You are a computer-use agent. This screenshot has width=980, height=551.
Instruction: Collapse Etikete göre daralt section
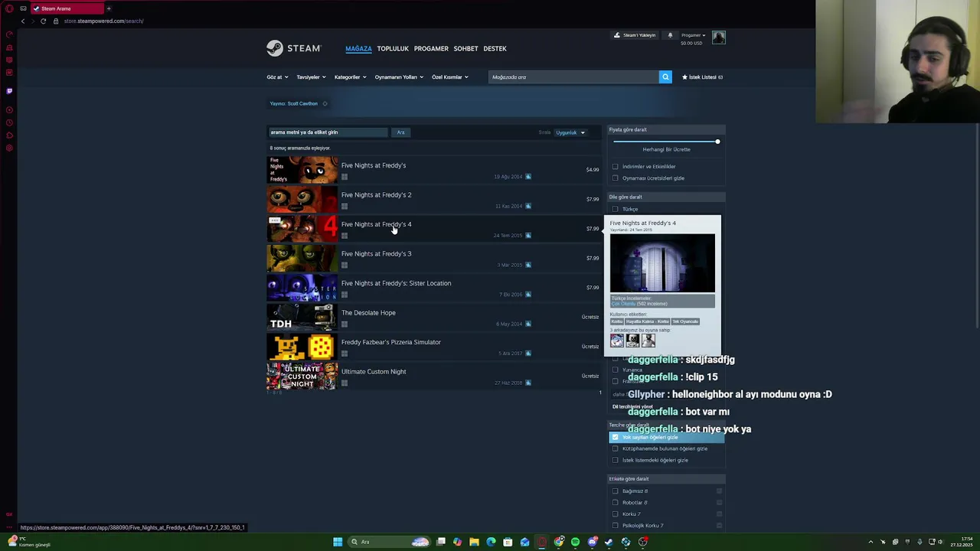coord(666,479)
